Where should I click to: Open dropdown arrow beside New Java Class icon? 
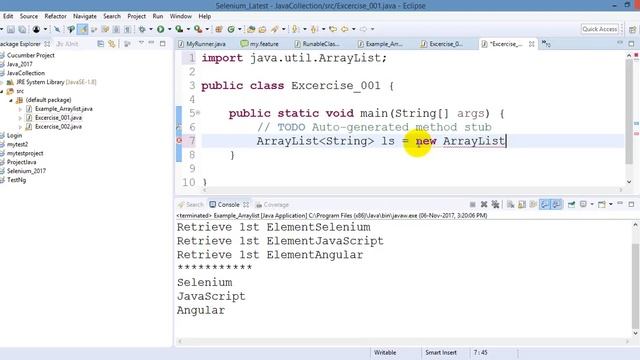point(240,29)
